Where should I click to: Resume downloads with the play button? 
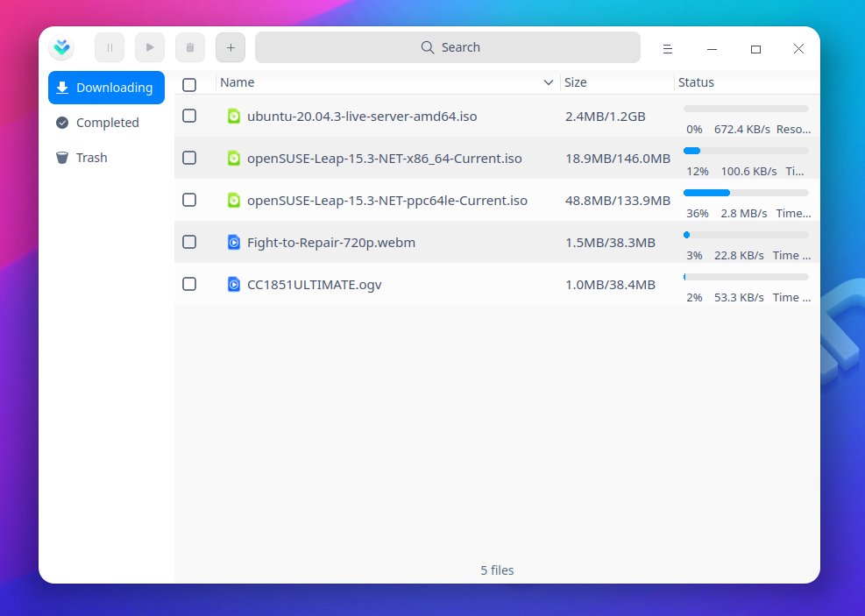tap(150, 47)
